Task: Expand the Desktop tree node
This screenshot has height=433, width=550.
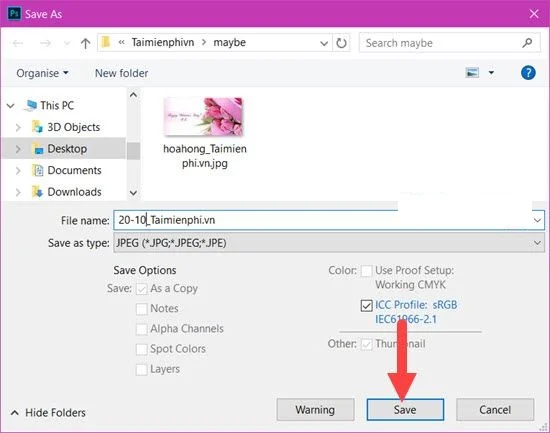Action: coord(18,149)
